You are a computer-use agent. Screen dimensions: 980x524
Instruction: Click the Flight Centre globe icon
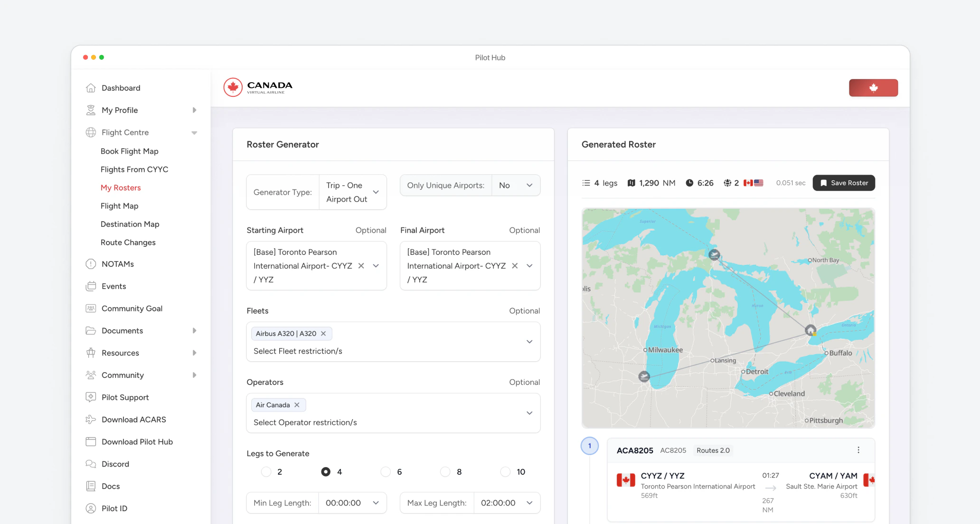click(91, 132)
